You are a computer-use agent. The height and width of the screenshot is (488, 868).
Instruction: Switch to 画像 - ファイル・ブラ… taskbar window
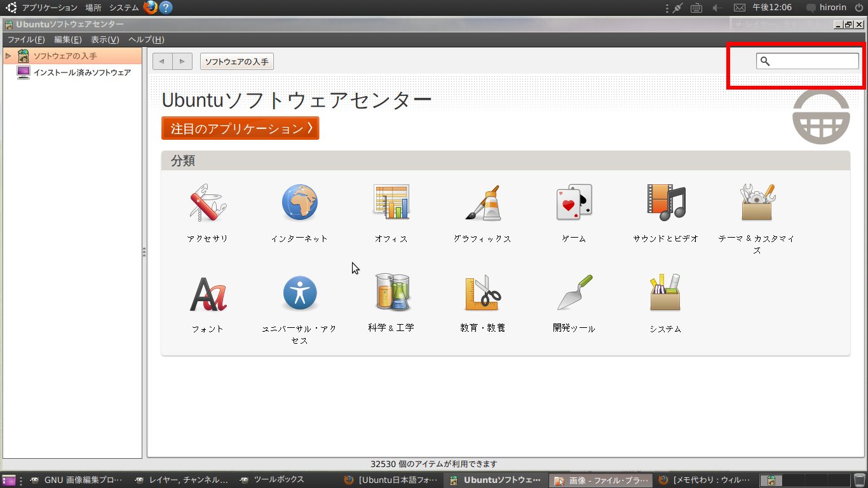tap(601, 480)
